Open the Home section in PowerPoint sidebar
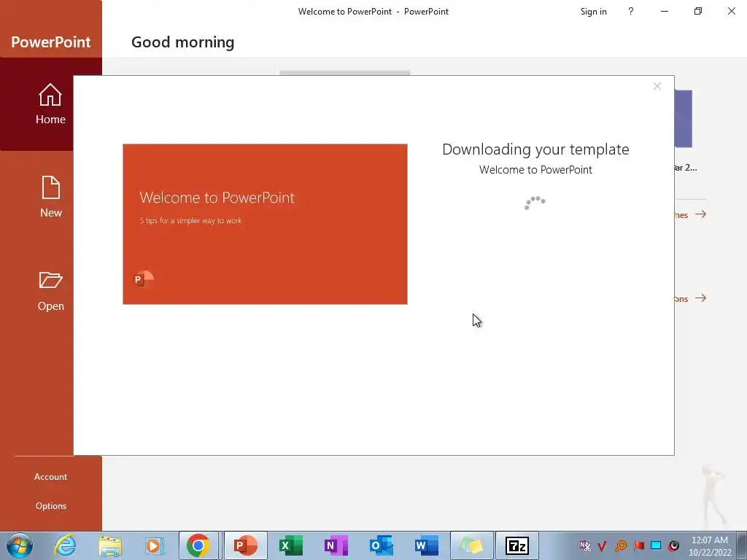The image size is (747, 560). tap(50, 104)
